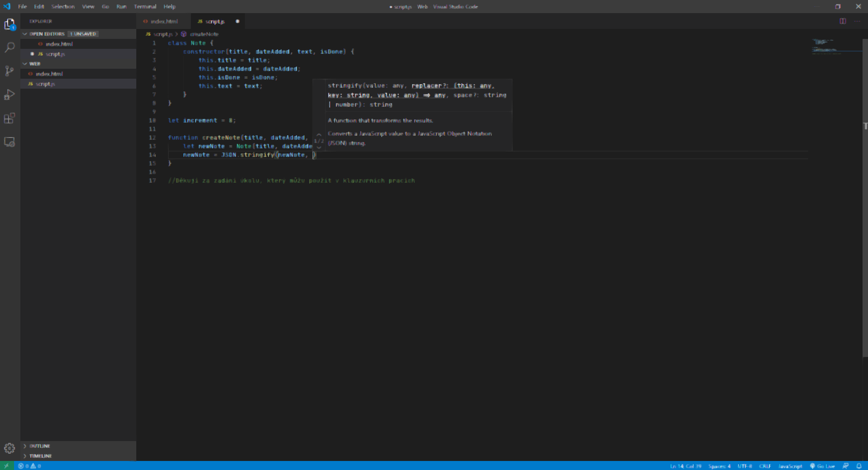This screenshot has height=470, width=868.
Task: Show next signature with down arrow
Action: click(x=319, y=147)
